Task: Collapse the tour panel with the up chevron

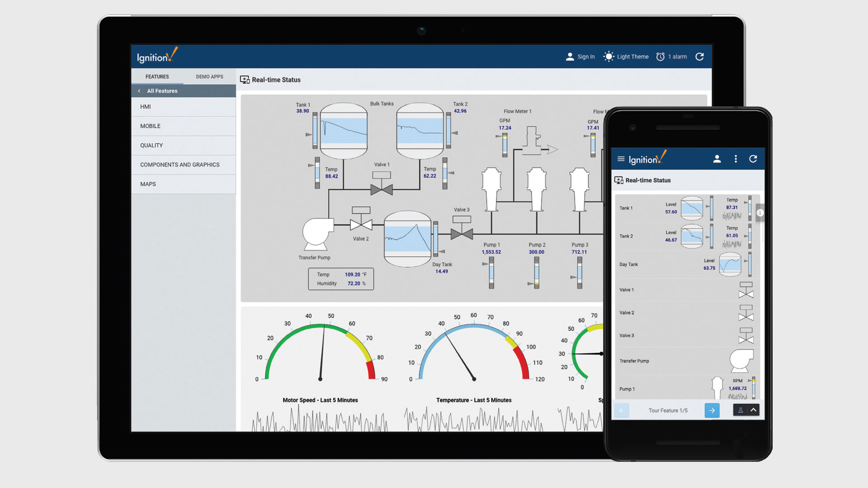Action: pyautogui.click(x=753, y=410)
